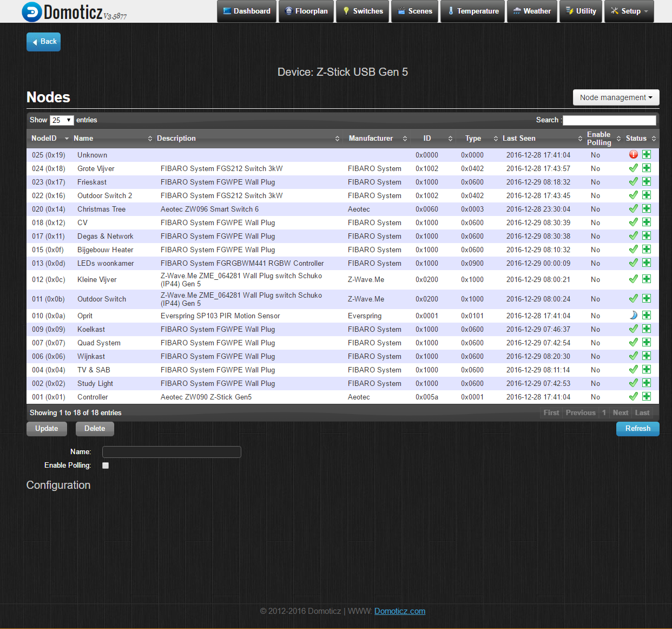Click the green plus icon in CV row
The width and height of the screenshot is (672, 629).
(x=647, y=222)
